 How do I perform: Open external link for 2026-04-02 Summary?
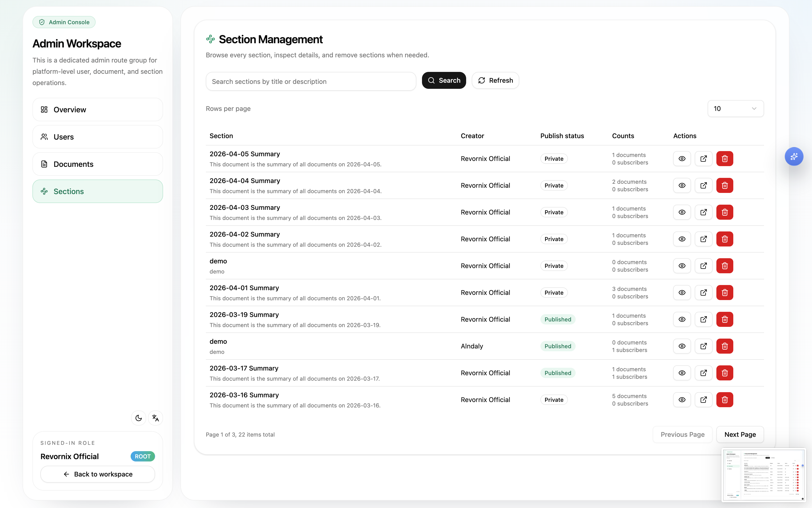point(703,239)
